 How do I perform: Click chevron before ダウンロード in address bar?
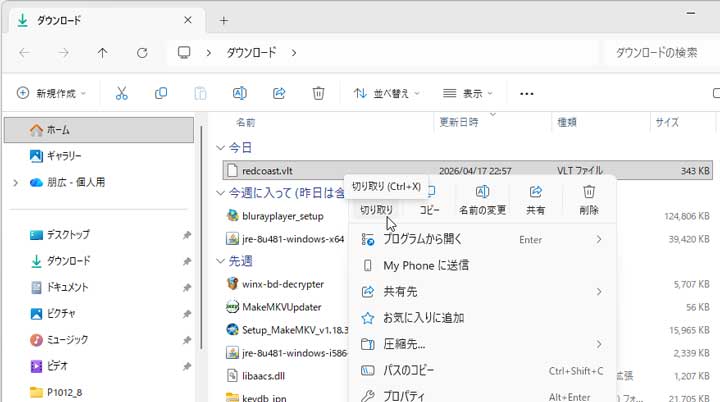(x=208, y=53)
